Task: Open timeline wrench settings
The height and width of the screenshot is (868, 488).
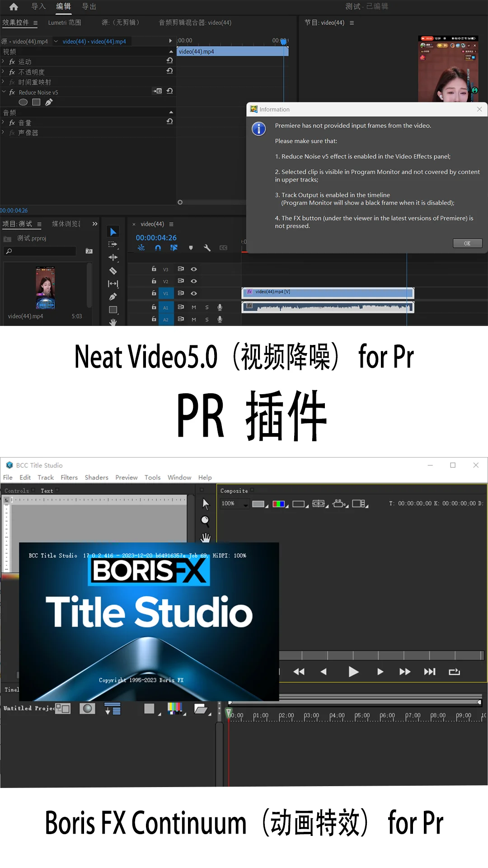Action: pos(207,248)
